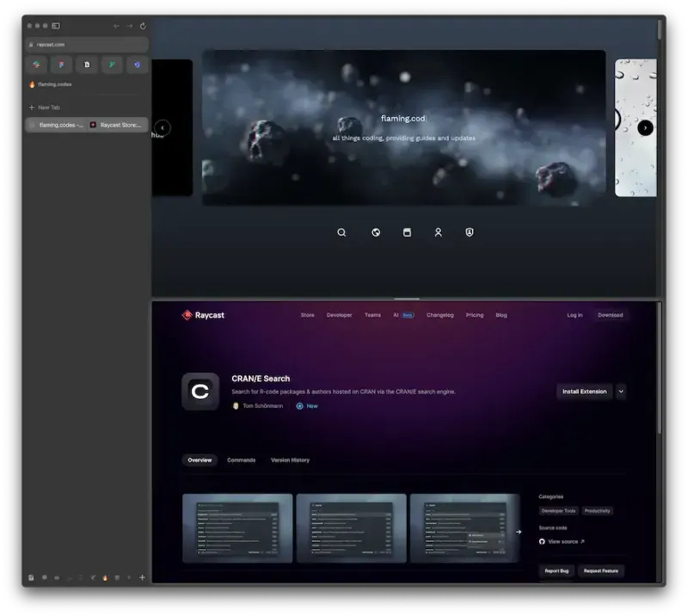Go back with the left arrow in sidebar
The height and width of the screenshot is (616, 688).
tap(116, 27)
